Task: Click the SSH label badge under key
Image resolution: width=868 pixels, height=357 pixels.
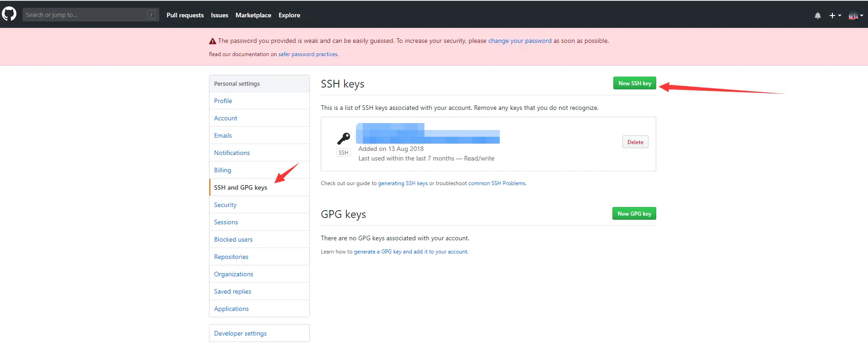Action: 343,153
